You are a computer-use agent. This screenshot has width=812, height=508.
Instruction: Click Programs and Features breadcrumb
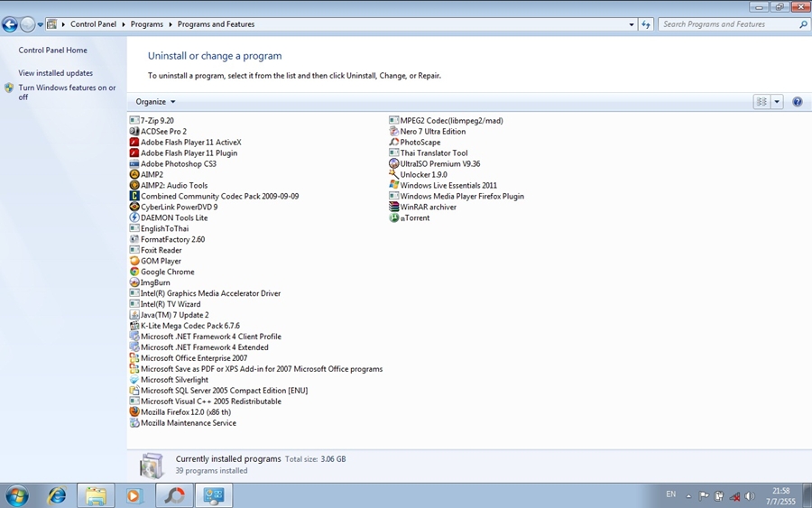tap(216, 24)
